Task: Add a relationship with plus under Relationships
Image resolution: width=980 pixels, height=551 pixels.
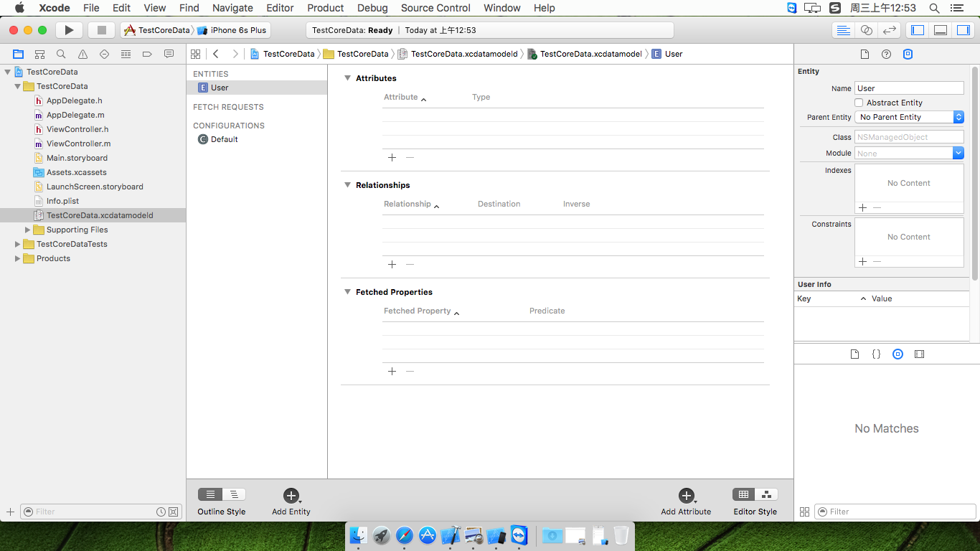Action: tap(392, 264)
